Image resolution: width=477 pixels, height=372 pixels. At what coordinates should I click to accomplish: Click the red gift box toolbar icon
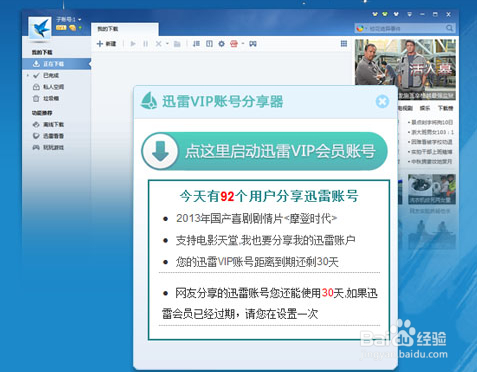234,44
